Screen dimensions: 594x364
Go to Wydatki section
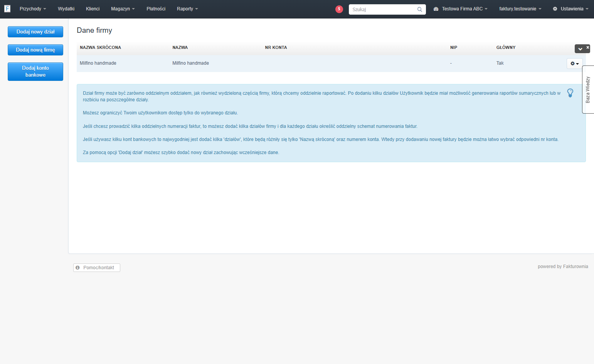66,9
